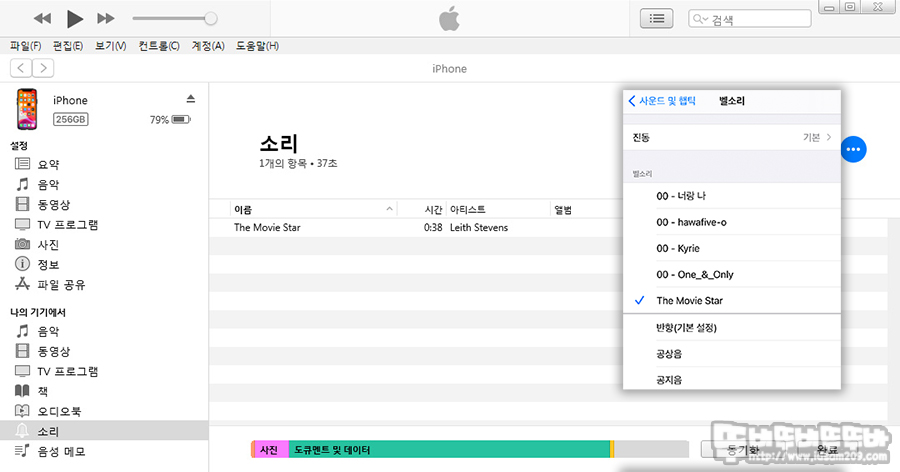Open the 보기(V) menu
Screen dimensions: 900x472
point(111,46)
